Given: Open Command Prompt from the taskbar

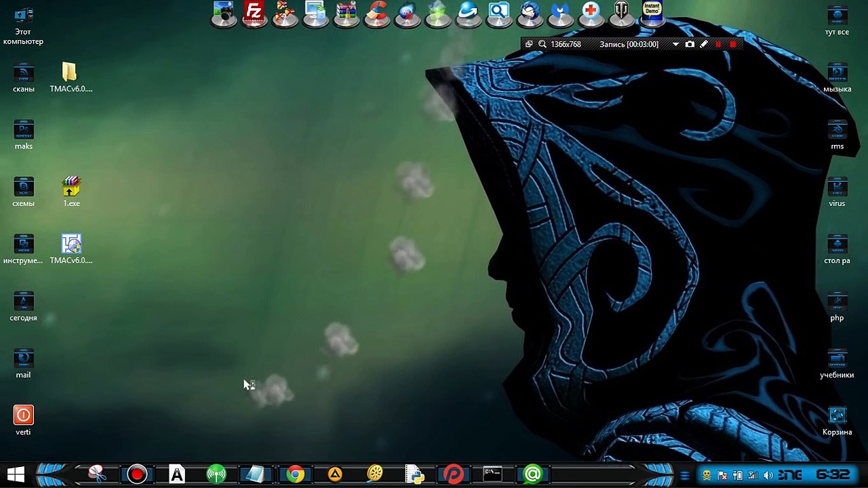Looking at the screenshot, I should tap(492, 474).
